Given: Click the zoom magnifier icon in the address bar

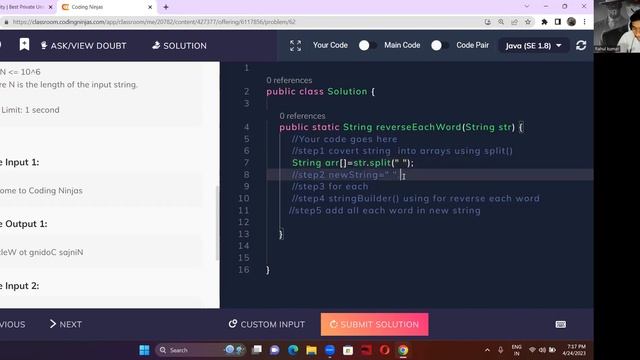Looking at the screenshot, I should 501,22.
